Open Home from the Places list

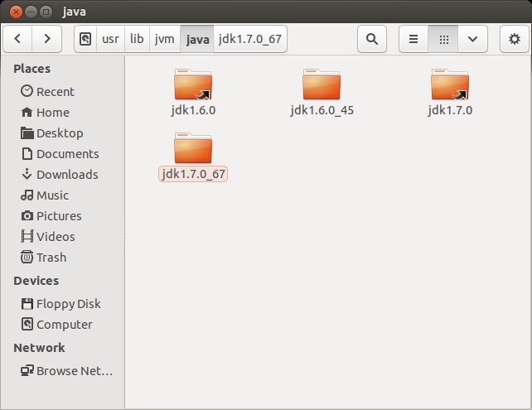coord(53,113)
